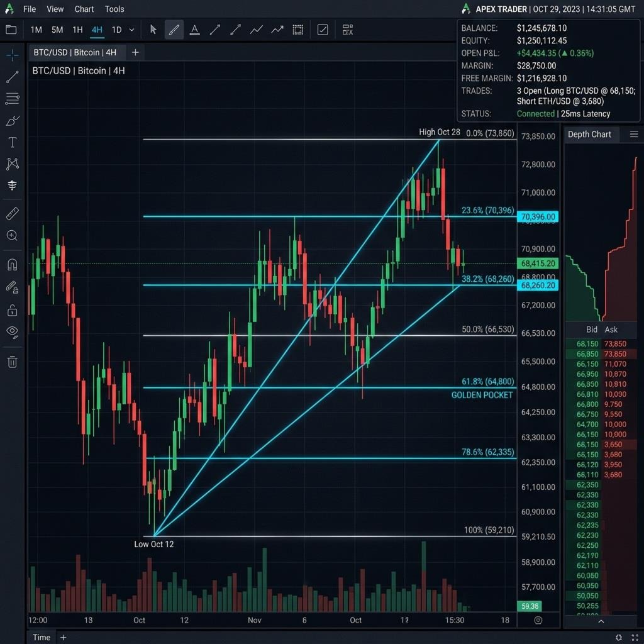Click the Ask column header
Image resolution: width=644 pixels, height=644 pixels.
click(611, 330)
